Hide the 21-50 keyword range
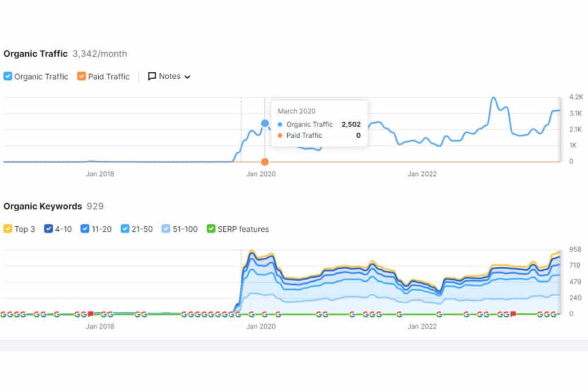Image resolution: width=588 pixels, height=392 pixels. pos(125,228)
